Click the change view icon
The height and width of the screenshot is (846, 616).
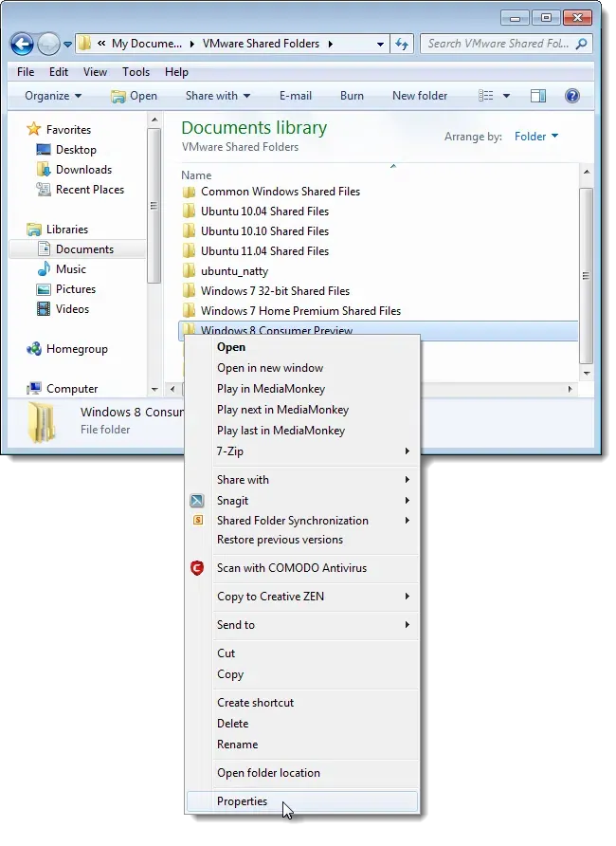pyautogui.click(x=485, y=96)
